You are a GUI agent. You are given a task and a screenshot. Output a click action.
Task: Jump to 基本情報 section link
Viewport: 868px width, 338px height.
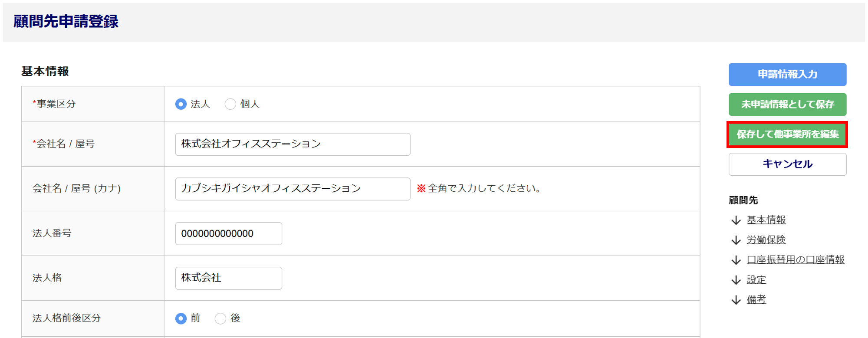(766, 220)
